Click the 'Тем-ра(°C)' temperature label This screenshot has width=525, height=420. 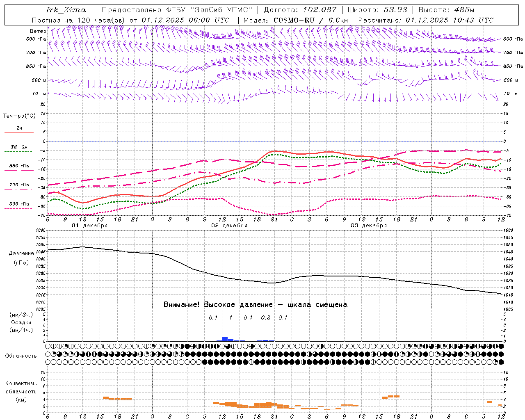point(19,116)
